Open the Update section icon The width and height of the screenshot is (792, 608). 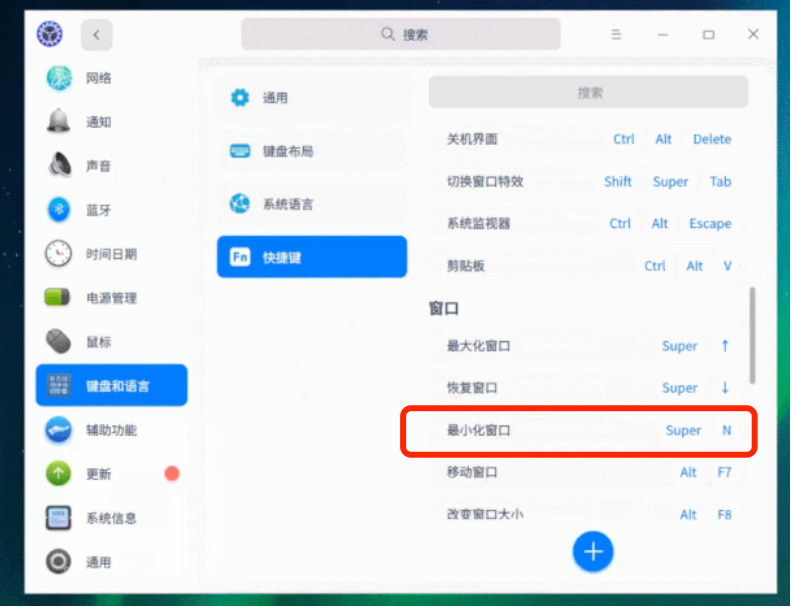coord(59,474)
